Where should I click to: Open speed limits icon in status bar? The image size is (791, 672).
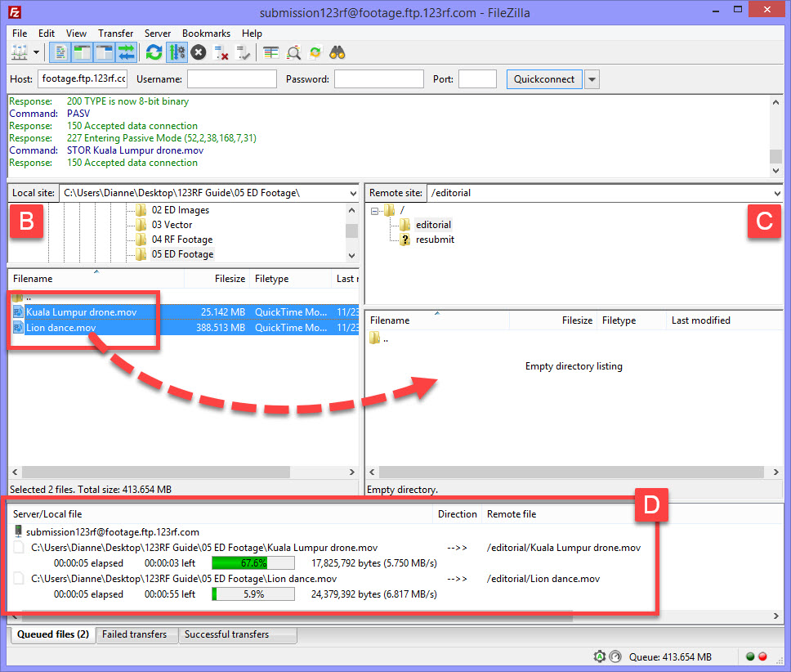(615, 656)
